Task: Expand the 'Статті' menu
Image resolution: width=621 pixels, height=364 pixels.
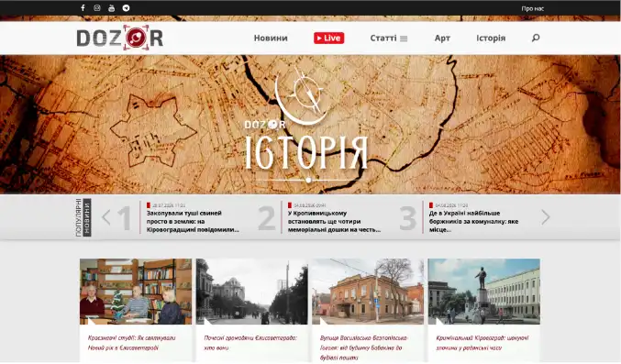Action: pos(389,38)
